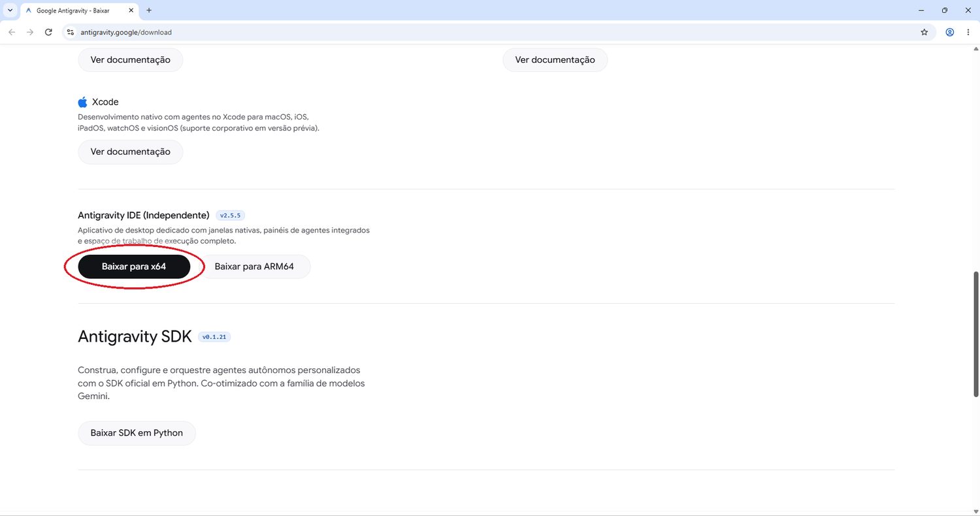Expand the tab search dropdown arrow

point(10,10)
